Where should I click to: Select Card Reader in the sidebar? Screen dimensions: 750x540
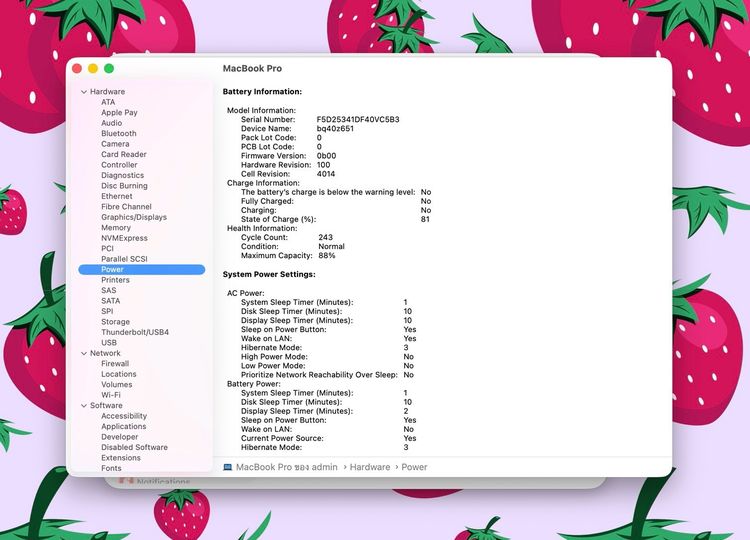click(124, 154)
